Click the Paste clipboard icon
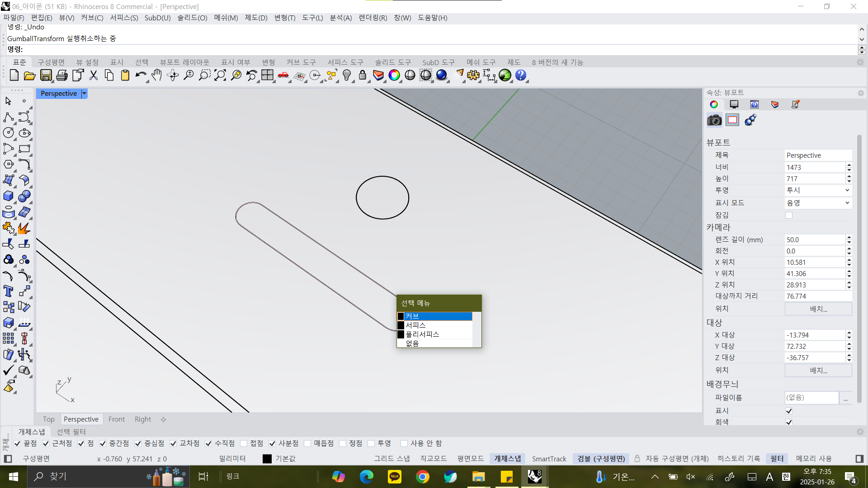The image size is (868, 488). tap(125, 75)
